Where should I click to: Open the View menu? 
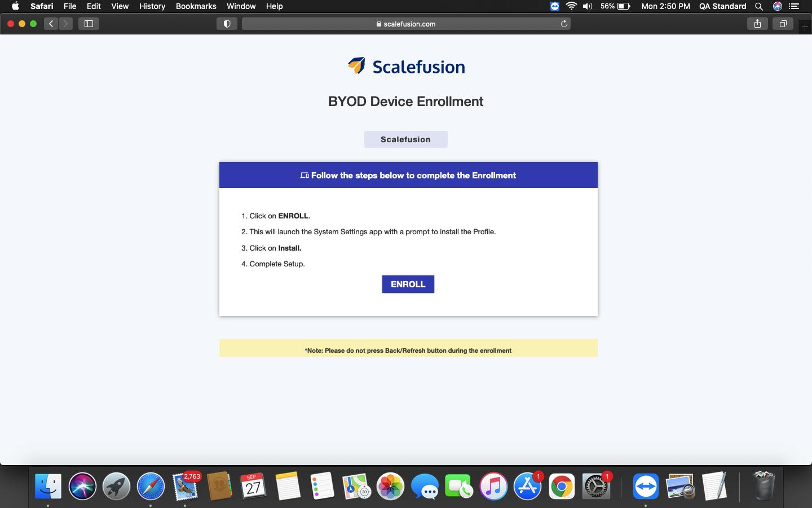click(x=120, y=6)
